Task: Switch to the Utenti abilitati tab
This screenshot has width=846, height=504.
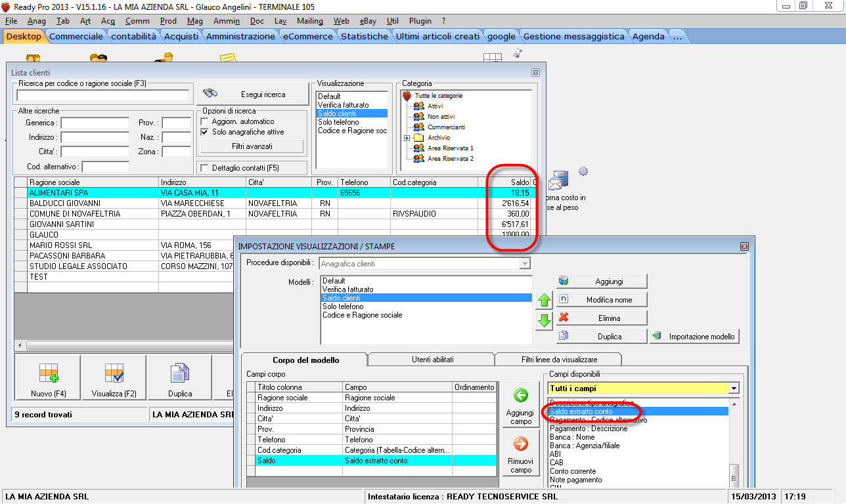Action: [432, 360]
